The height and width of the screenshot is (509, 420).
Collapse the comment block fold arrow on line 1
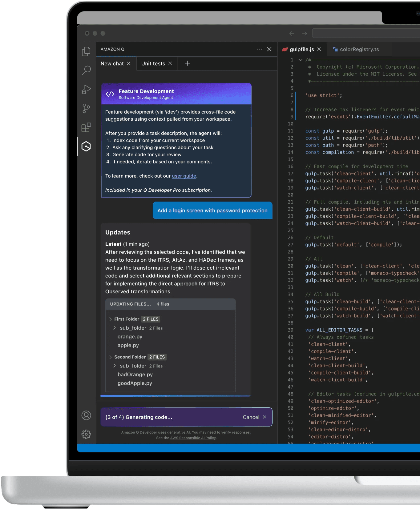(x=301, y=60)
